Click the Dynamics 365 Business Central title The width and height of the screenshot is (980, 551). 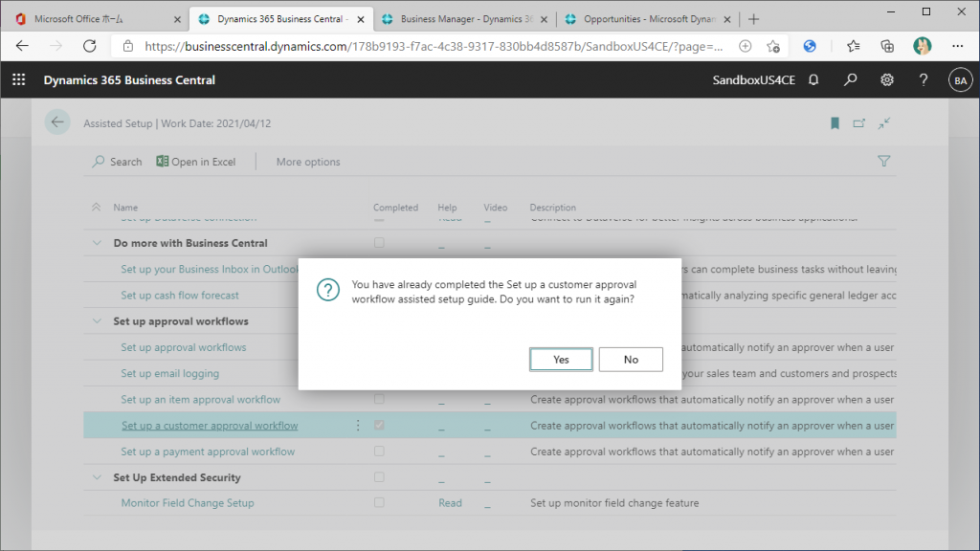click(129, 80)
